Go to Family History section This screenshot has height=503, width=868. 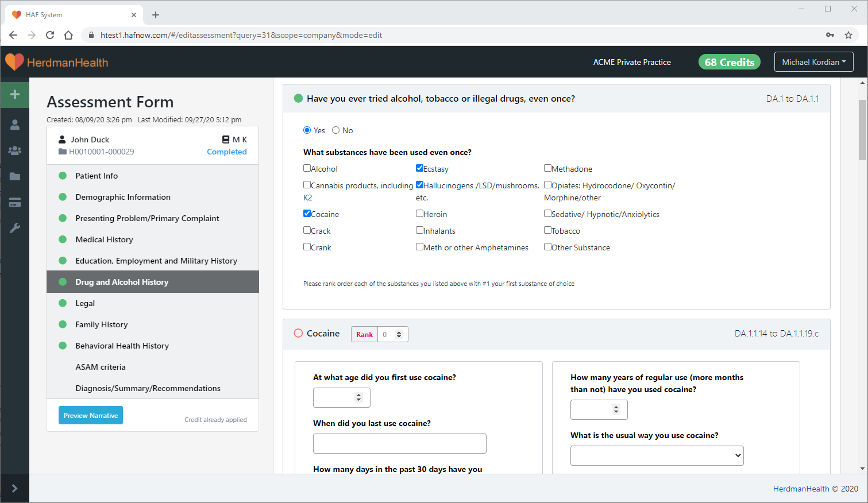click(x=102, y=324)
